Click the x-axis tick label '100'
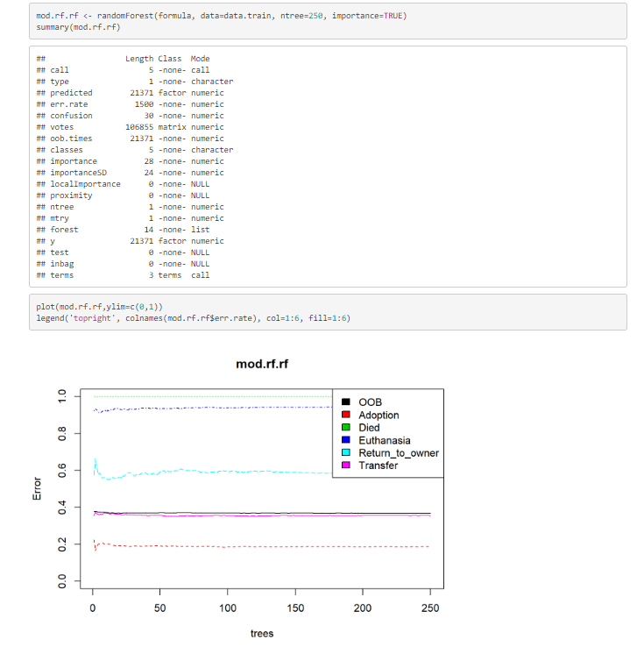This screenshot has height=654, width=644. [228, 608]
